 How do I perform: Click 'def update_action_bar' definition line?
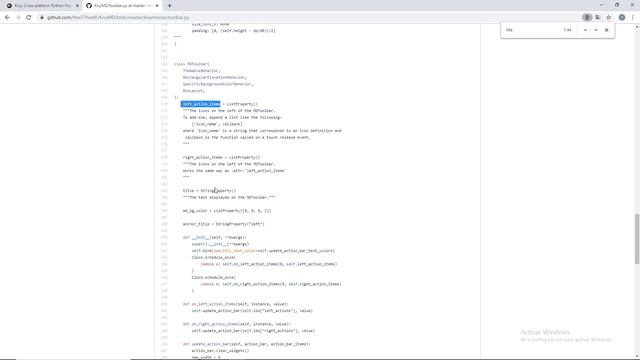click(246, 344)
